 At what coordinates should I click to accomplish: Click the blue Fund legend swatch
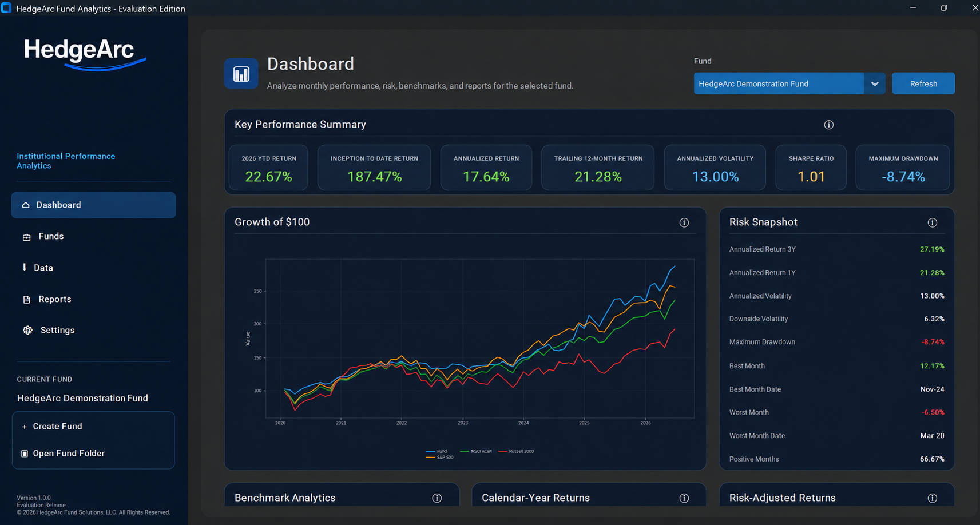tap(430, 451)
